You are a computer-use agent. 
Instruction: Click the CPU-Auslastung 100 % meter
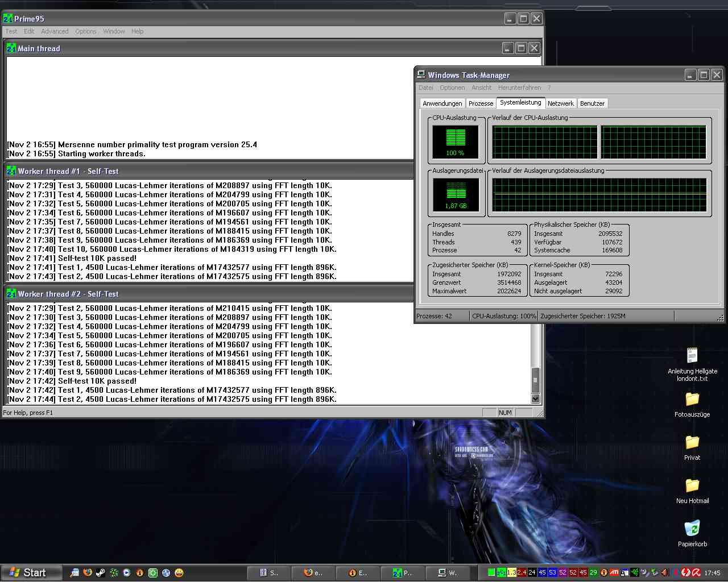tap(456, 142)
